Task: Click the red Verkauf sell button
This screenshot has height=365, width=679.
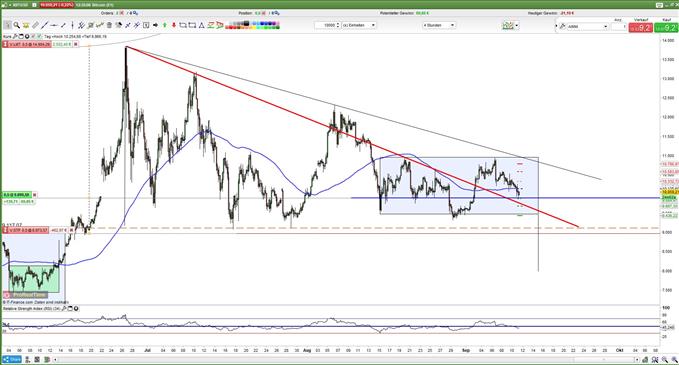Action: [x=640, y=28]
